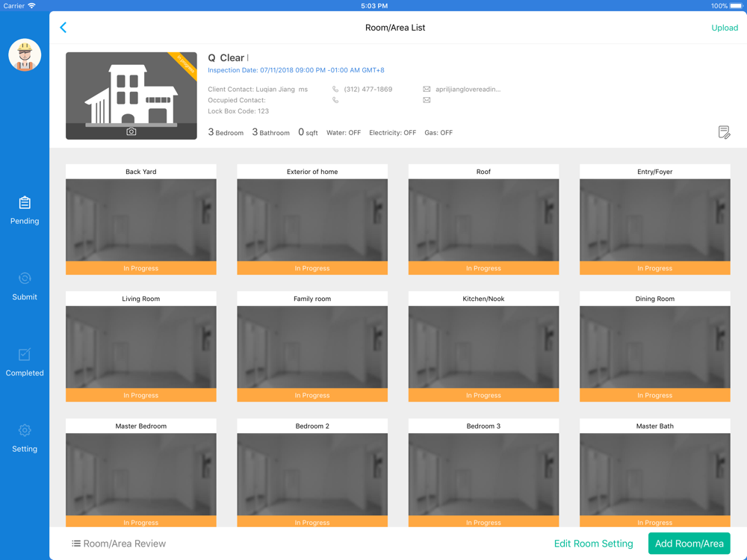The height and width of the screenshot is (560, 747).
Task: Tap the email icon beside apriljianglovereadin
Action: pos(427,89)
